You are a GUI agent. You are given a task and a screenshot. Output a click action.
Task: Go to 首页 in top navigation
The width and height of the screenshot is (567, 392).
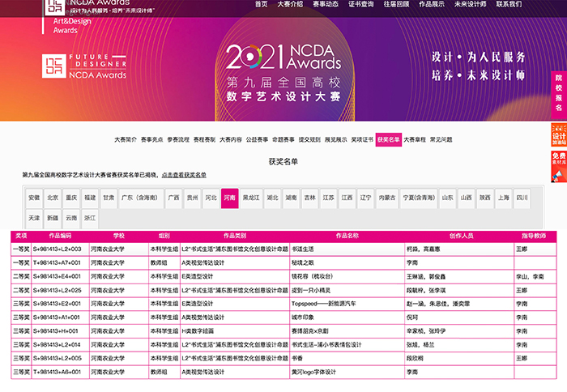click(x=261, y=4)
